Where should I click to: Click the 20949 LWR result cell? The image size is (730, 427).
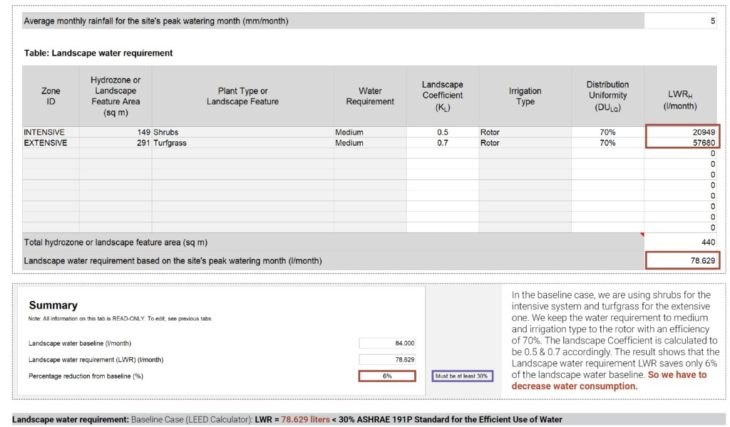click(x=681, y=132)
